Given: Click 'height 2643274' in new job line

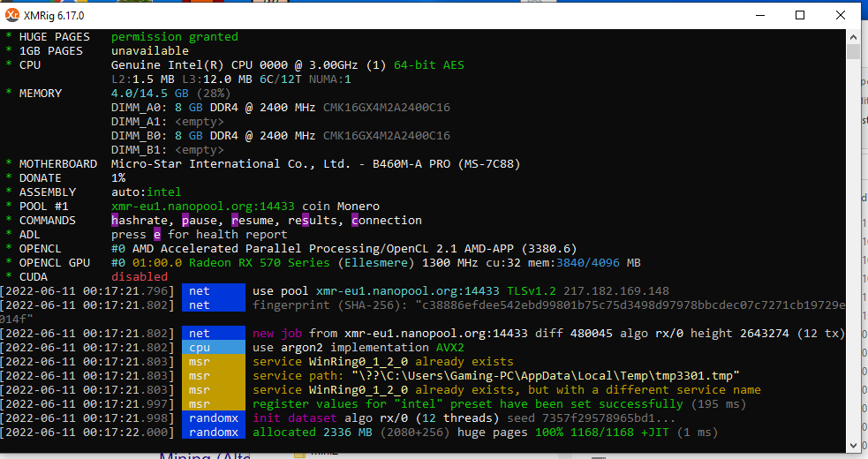Looking at the screenshot, I should [739, 334].
